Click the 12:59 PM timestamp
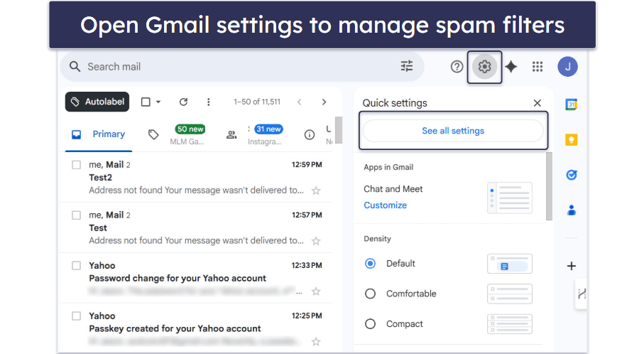 point(307,165)
